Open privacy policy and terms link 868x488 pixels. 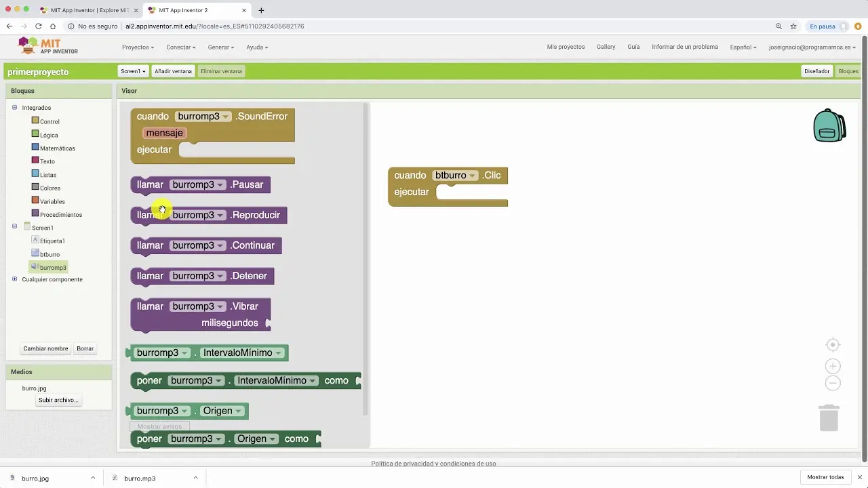(x=433, y=464)
